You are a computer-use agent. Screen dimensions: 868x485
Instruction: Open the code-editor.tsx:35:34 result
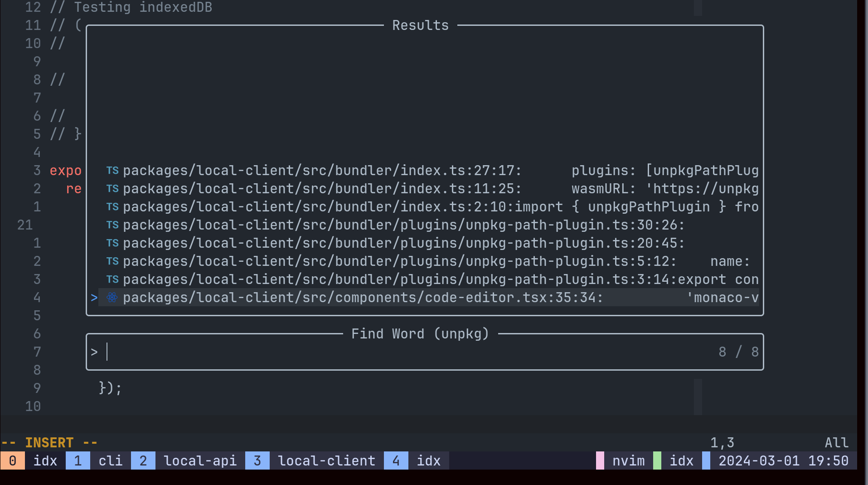click(x=428, y=298)
